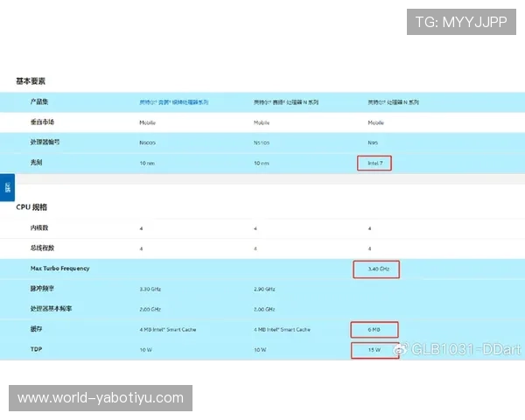The height and width of the screenshot is (420, 525).
Task: Click the highlighted 3.40 GHz turbo value
Action: pyautogui.click(x=377, y=269)
